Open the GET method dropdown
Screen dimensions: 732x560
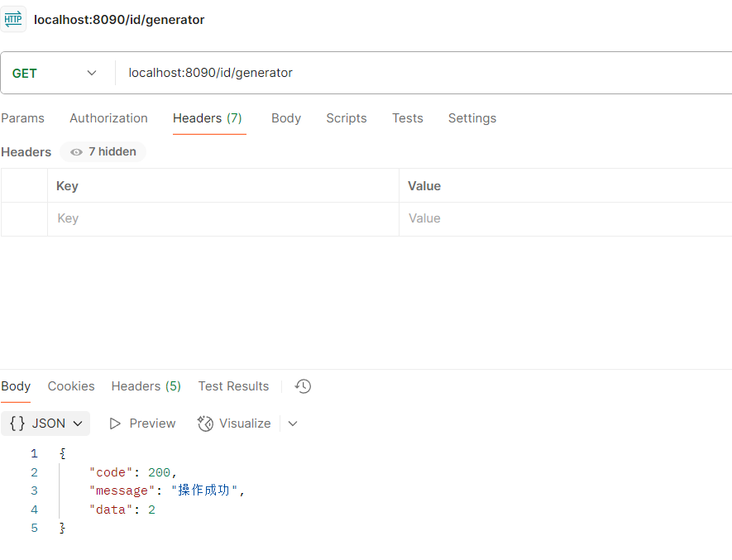coord(91,72)
